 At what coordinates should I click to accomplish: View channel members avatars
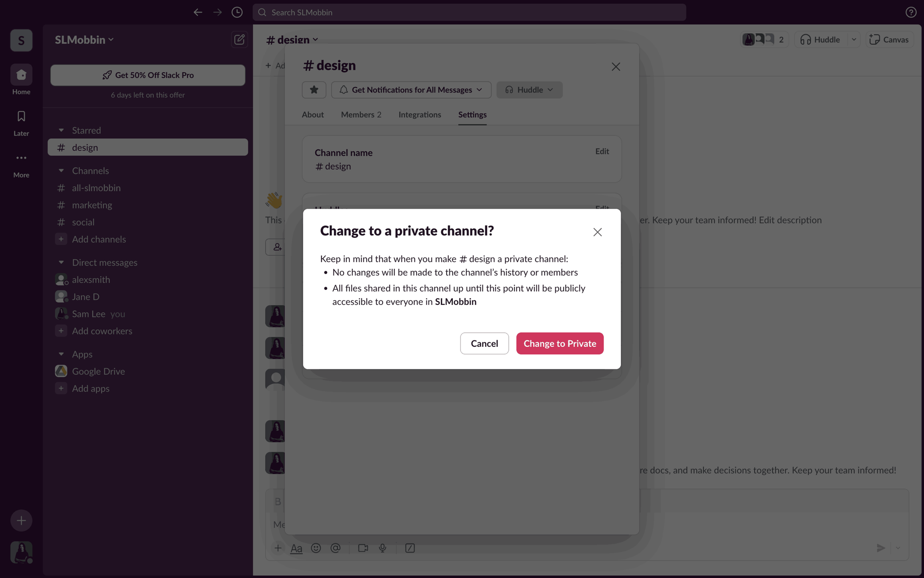click(x=764, y=39)
